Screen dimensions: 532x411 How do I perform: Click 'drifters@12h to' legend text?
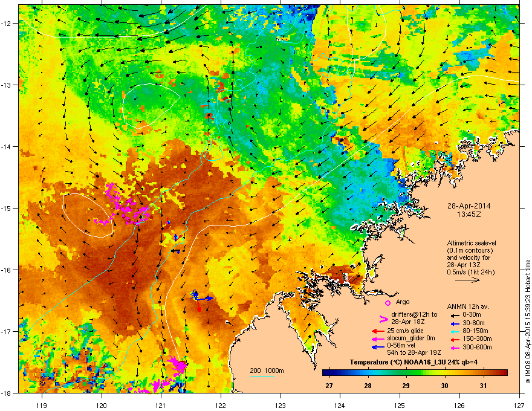(414, 315)
